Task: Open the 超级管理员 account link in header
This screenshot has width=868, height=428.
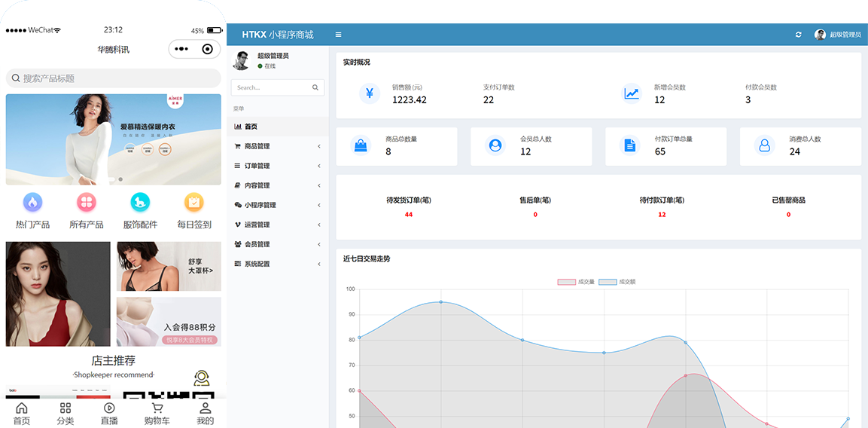Action: pos(837,35)
